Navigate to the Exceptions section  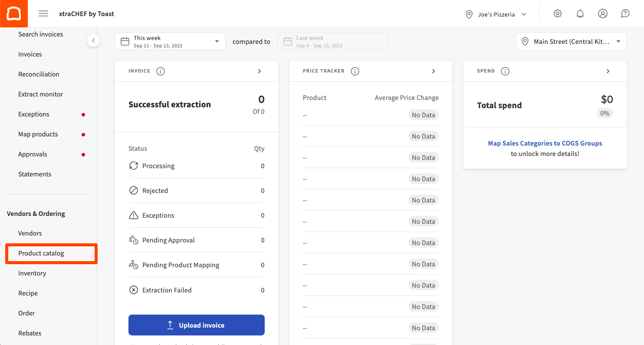tap(34, 114)
